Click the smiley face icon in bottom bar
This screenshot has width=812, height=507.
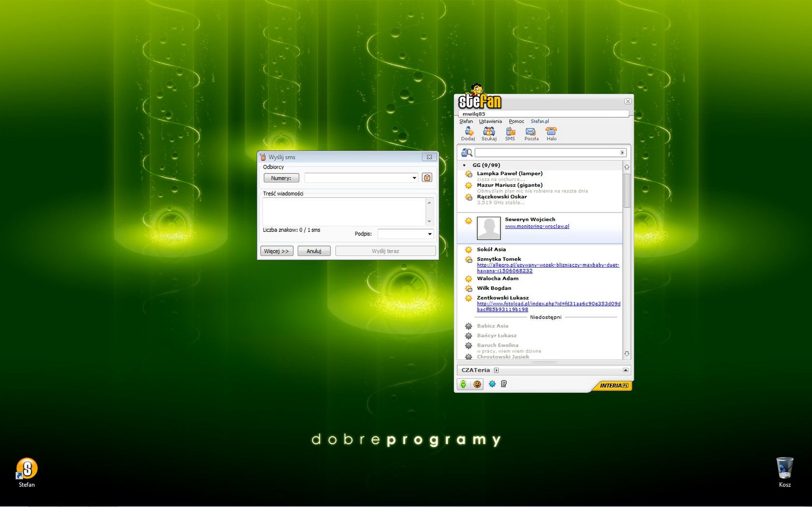(478, 384)
